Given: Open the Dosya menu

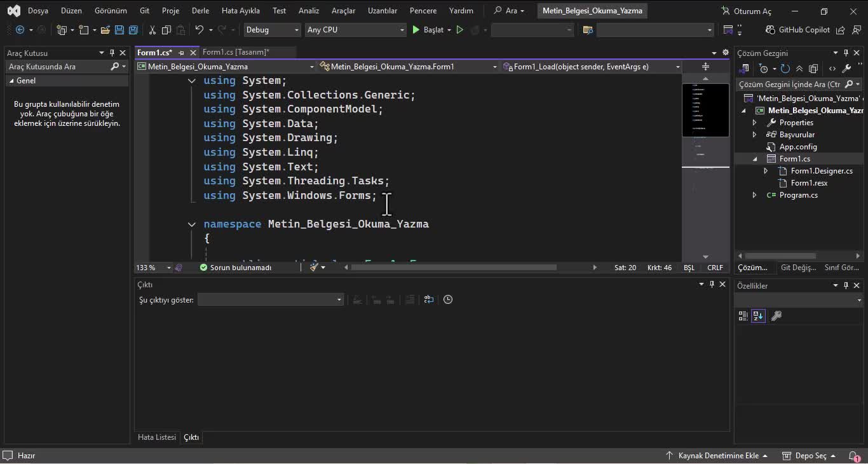Looking at the screenshot, I should (38, 11).
